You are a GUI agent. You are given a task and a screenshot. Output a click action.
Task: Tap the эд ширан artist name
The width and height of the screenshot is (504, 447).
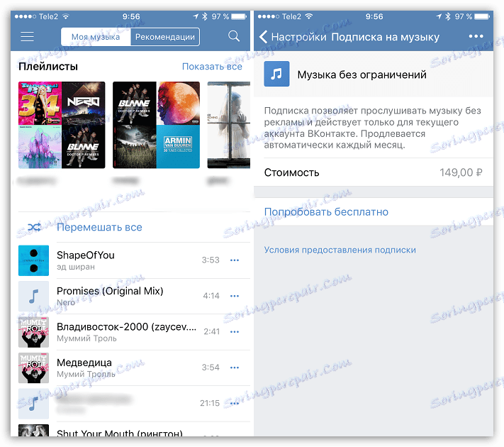tap(76, 267)
